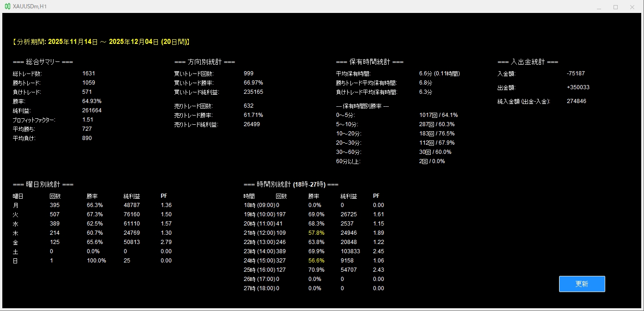This screenshot has width=644, height=311.
Task: Click the 出金額 value +350033
Action: 578,87
